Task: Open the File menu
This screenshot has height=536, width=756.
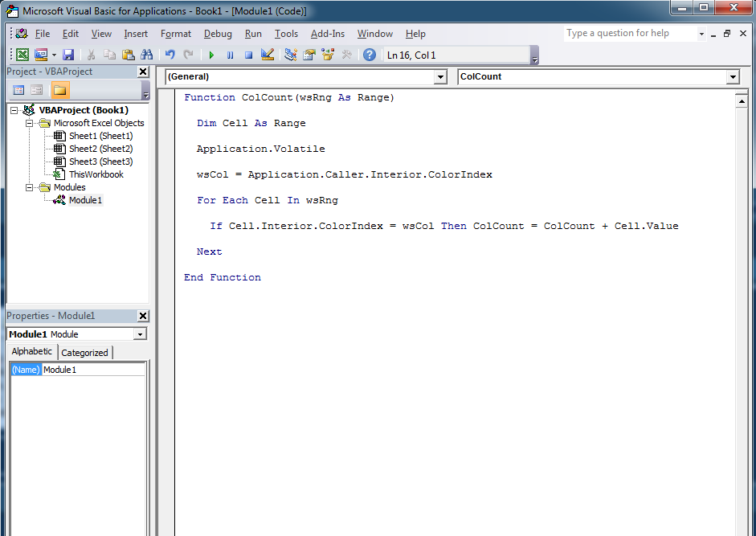Action: [x=43, y=34]
